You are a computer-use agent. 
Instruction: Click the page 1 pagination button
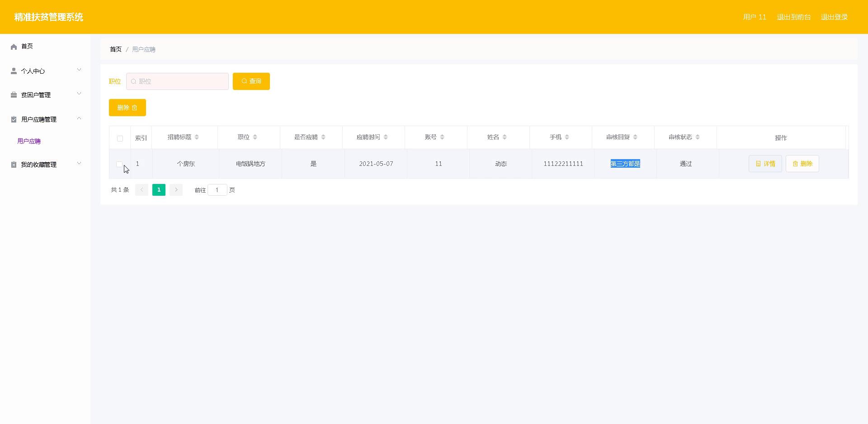[159, 190]
